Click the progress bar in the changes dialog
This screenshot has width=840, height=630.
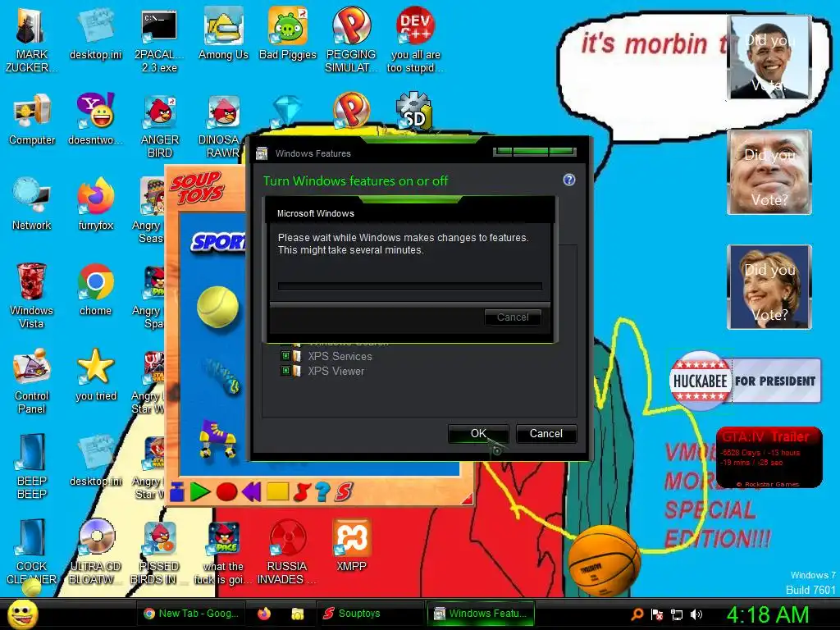click(410, 286)
